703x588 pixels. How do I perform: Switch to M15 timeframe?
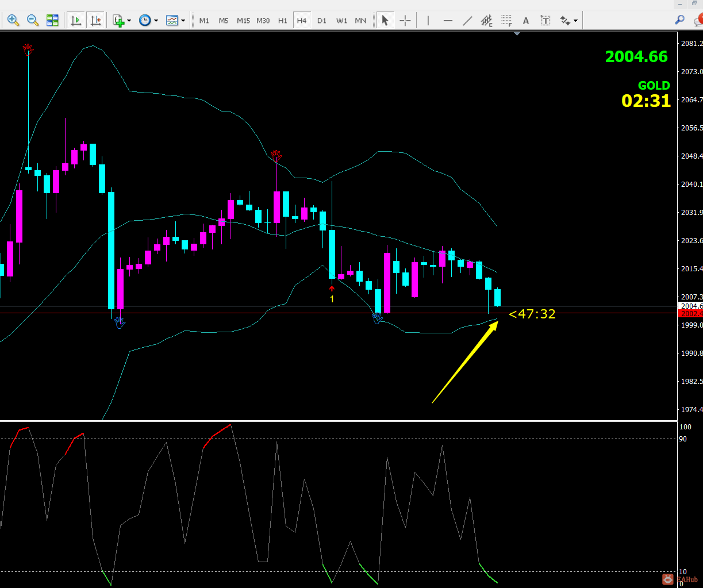coord(244,21)
